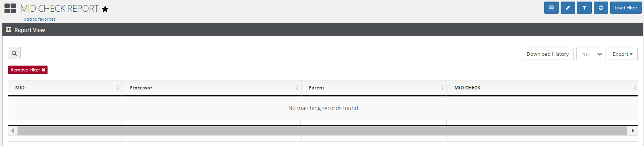Viewport: 644px width, 146px height.
Task: Click the favorite star beside report title
Action: pyautogui.click(x=105, y=9)
